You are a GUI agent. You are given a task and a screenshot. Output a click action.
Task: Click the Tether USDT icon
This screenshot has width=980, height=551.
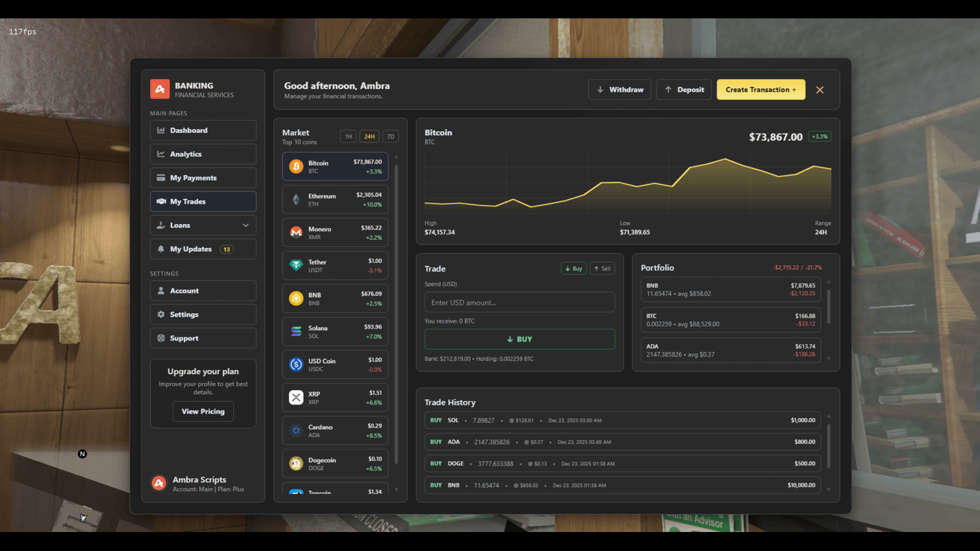tap(296, 266)
